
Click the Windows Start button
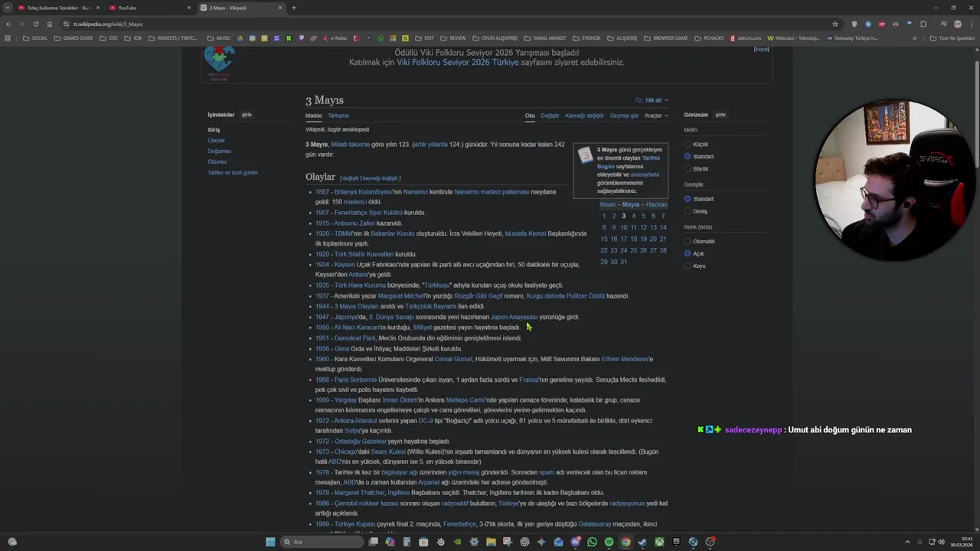pos(270,542)
